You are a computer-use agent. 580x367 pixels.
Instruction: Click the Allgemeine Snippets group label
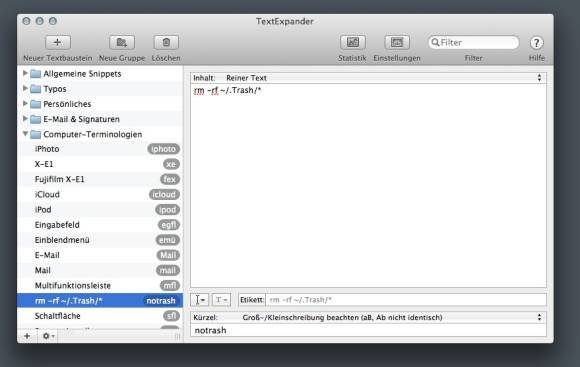click(x=82, y=74)
